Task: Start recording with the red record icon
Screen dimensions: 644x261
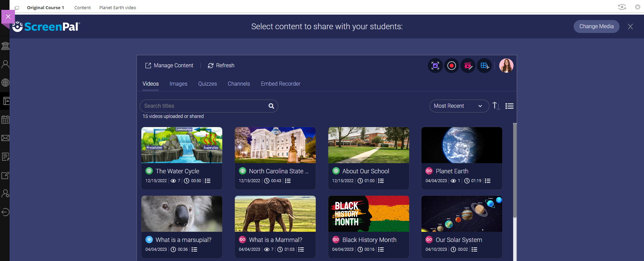Action: click(x=451, y=66)
